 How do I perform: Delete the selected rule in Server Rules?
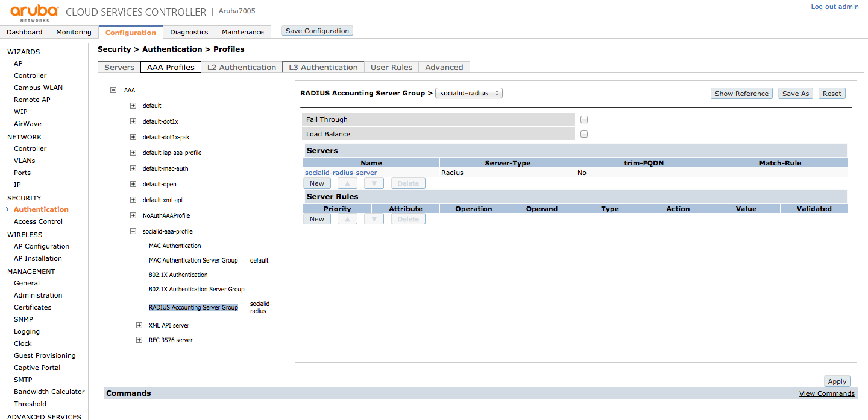408,219
